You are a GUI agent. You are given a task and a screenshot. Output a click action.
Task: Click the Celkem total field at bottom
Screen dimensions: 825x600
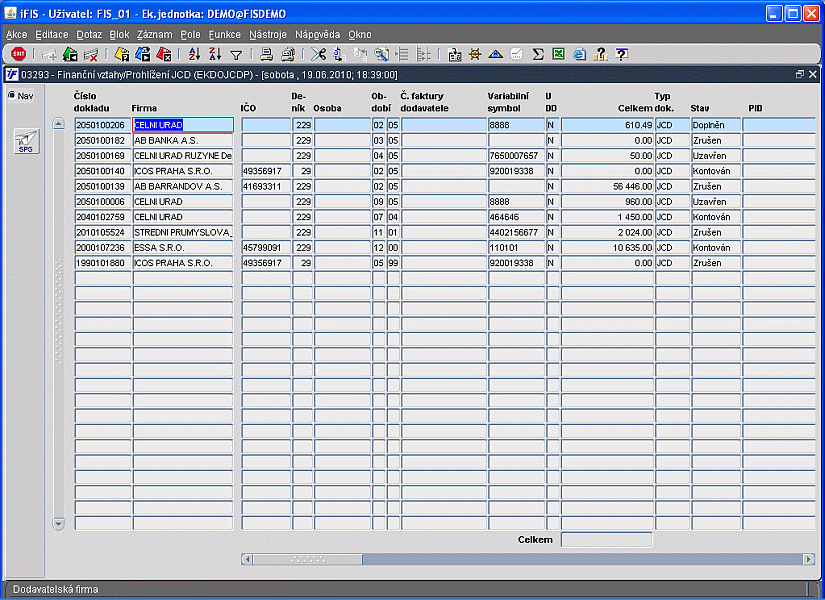[606, 540]
